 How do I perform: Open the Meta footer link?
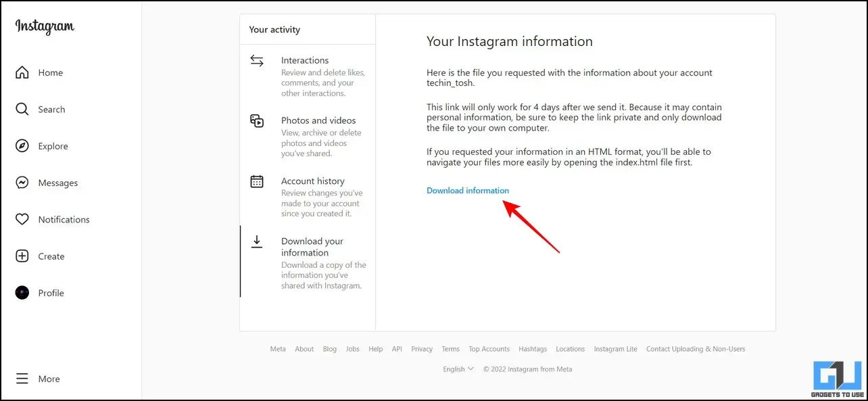click(278, 349)
